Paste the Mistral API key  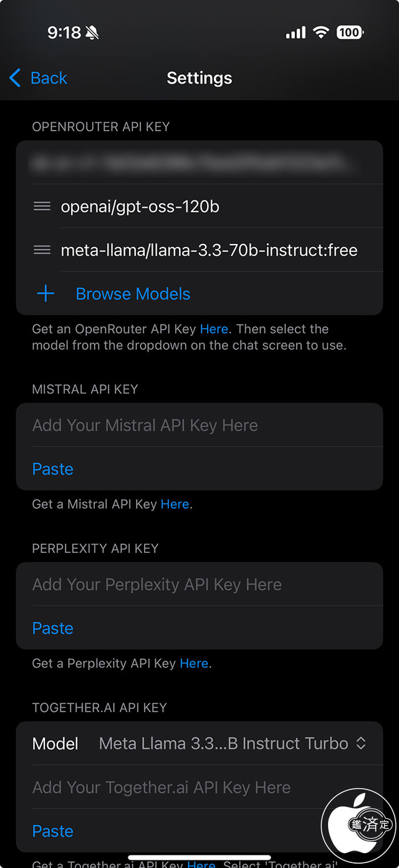(53, 469)
